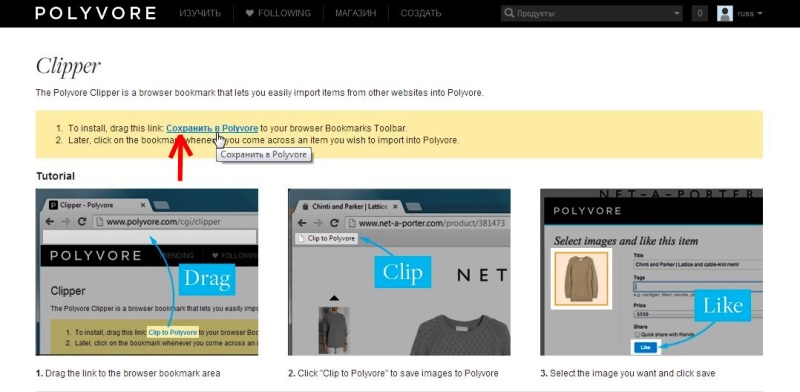Open the Drag tutorial screenshot
This screenshot has width=800, height=392.
click(x=147, y=272)
